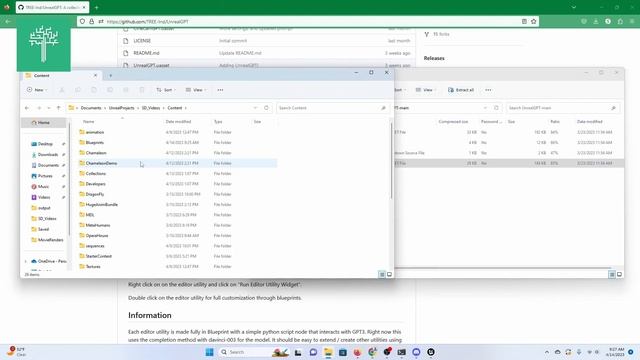Click UnrealProjects in the address breadcrumb
Viewport: 640px width, 360px height.
(x=121, y=108)
